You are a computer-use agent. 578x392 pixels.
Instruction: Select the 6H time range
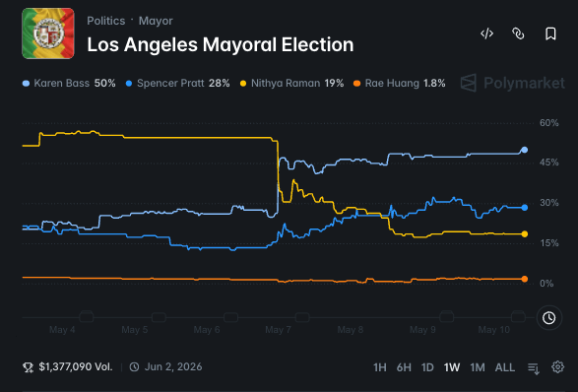404,367
